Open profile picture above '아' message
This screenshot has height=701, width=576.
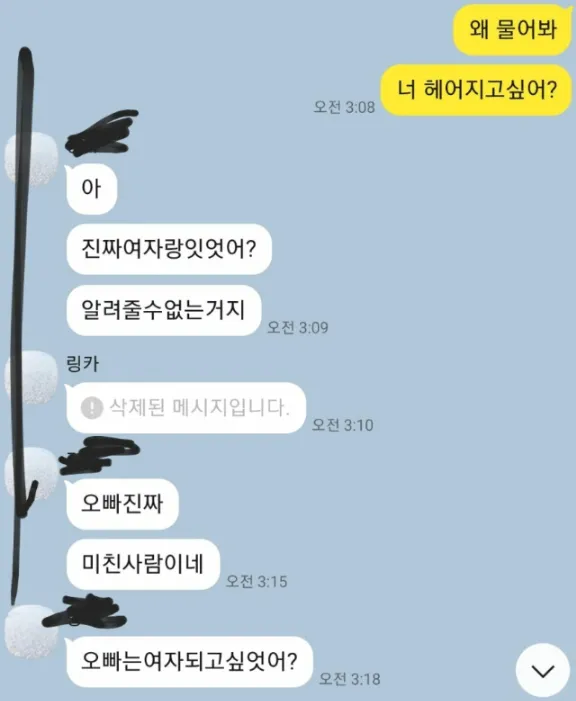[31, 160]
